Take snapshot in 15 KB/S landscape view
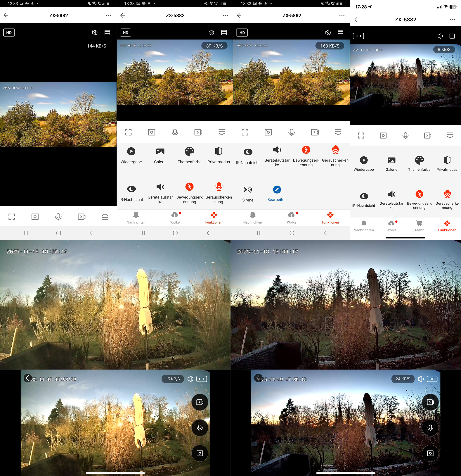 (200, 453)
